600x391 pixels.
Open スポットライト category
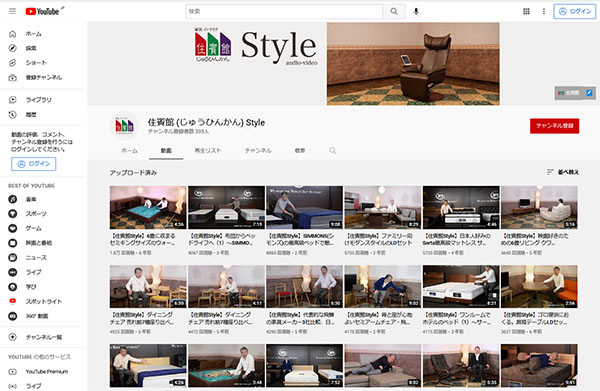(x=42, y=301)
